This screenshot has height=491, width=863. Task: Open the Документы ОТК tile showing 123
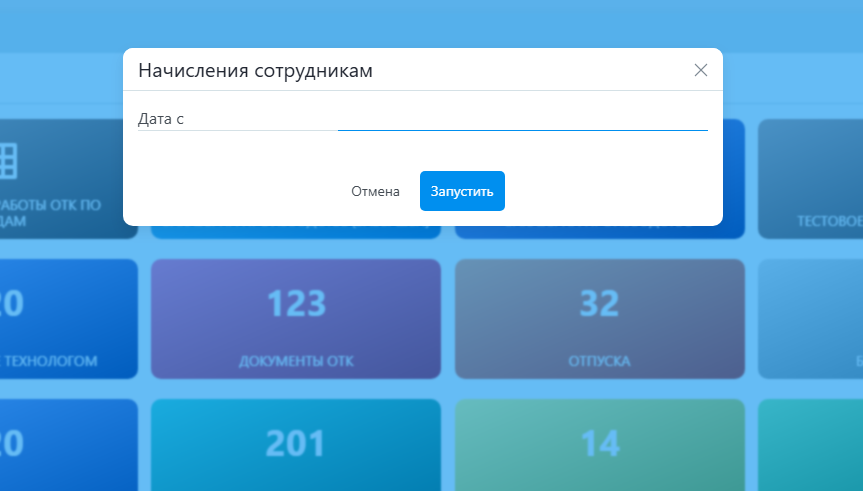pyautogui.click(x=295, y=318)
